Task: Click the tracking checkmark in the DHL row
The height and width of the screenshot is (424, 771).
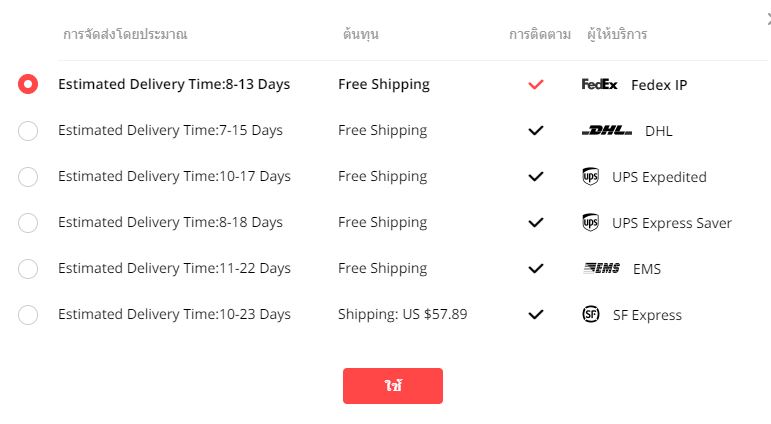Action: tap(535, 130)
